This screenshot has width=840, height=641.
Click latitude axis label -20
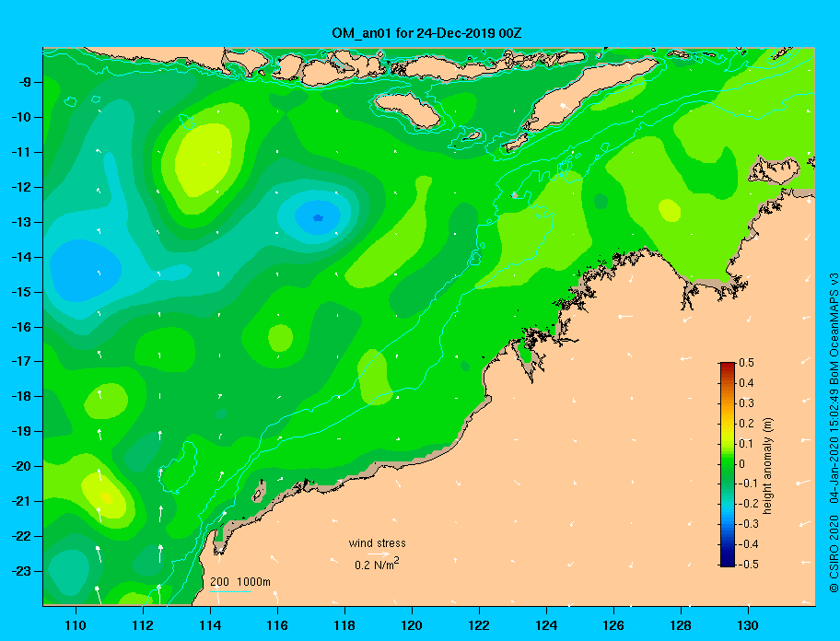click(21, 466)
